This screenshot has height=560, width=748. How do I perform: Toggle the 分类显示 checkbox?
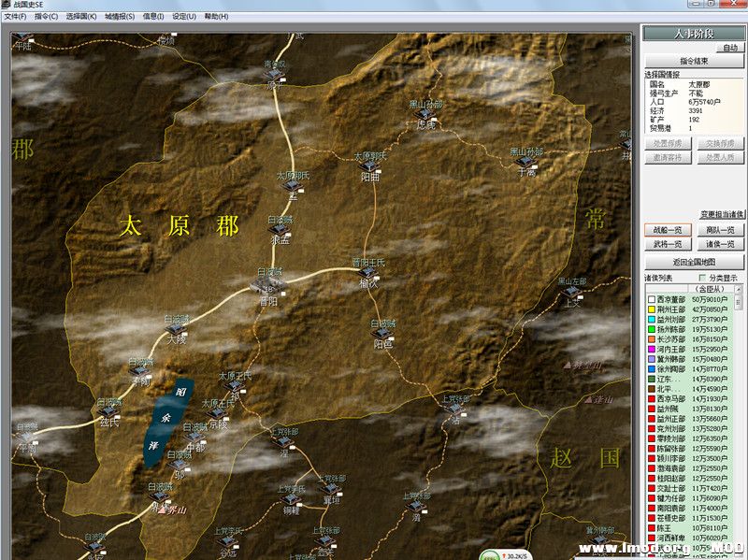pyautogui.click(x=703, y=278)
